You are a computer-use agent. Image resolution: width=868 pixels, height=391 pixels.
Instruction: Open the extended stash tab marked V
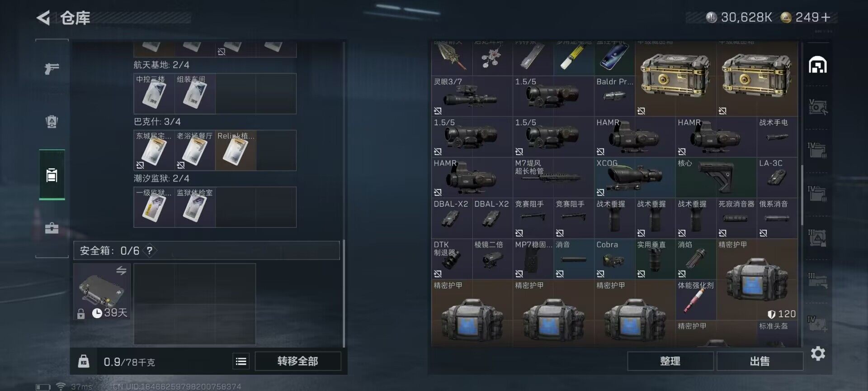[x=817, y=107]
